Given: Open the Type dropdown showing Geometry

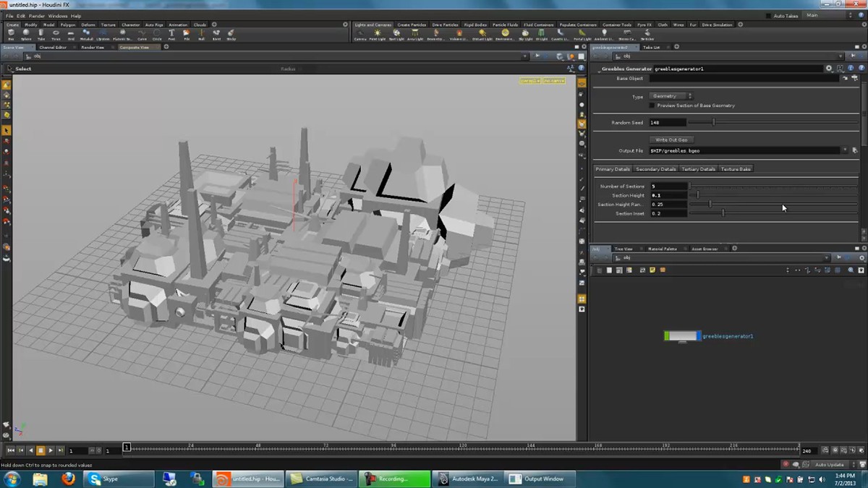Looking at the screenshot, I should tap(671, 95).
